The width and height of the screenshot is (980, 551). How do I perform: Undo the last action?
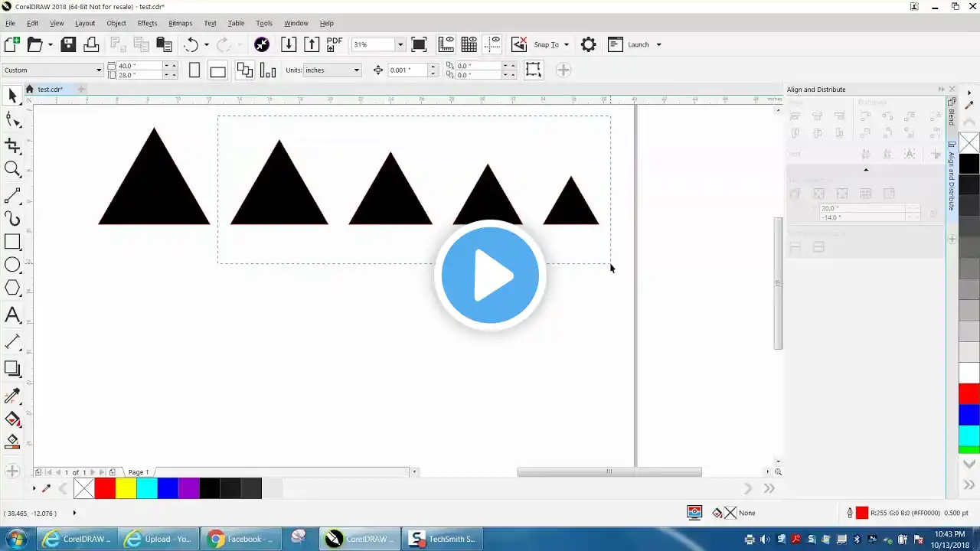coord(191,44)
